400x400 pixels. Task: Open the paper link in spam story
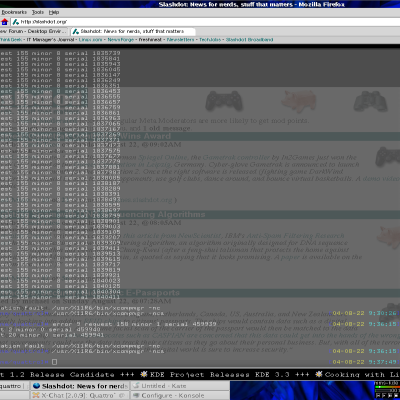click(x=291, y=257)
